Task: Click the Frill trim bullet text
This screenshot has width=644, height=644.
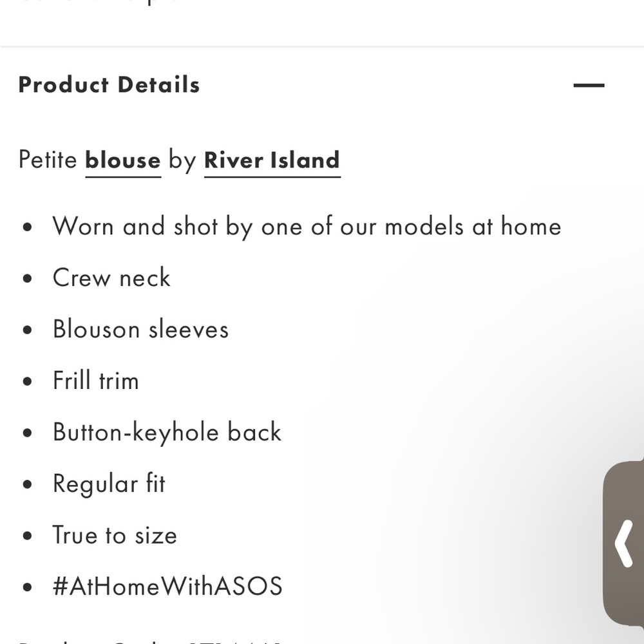Action: point(96,381)
